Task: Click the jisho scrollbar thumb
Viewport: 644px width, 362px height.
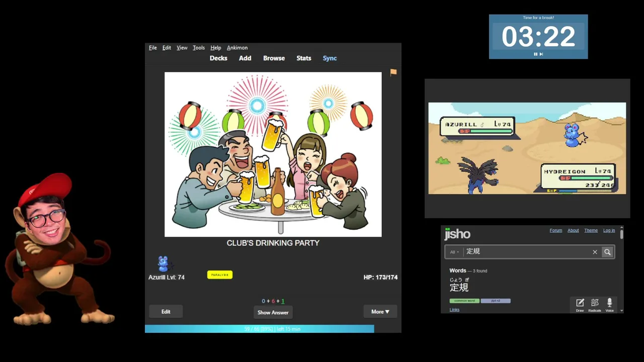Action: tap(622, 234)
